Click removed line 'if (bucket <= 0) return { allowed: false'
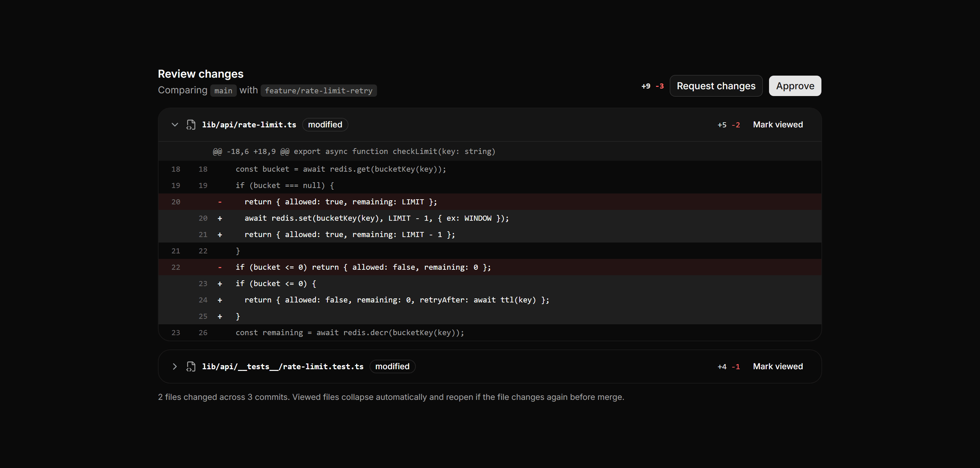980x468 pixels. (x=490, y=267)
